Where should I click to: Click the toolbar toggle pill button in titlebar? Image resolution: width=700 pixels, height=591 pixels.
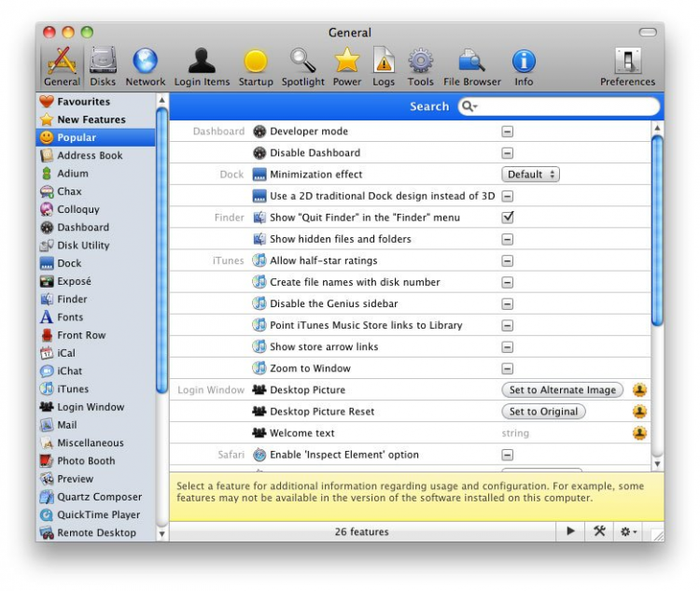pyautogui.click(x=648, y=32)
